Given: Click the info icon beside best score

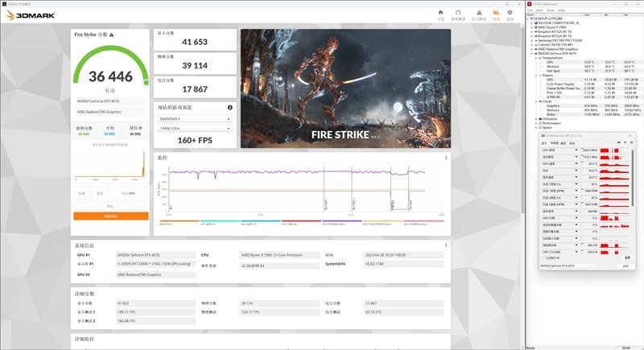Looking at the screenshot, I should (x=140, y=128).
